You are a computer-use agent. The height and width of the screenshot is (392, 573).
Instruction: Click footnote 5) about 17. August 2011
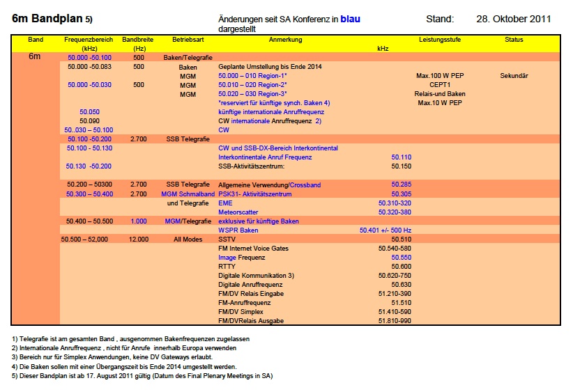(142, 375)
